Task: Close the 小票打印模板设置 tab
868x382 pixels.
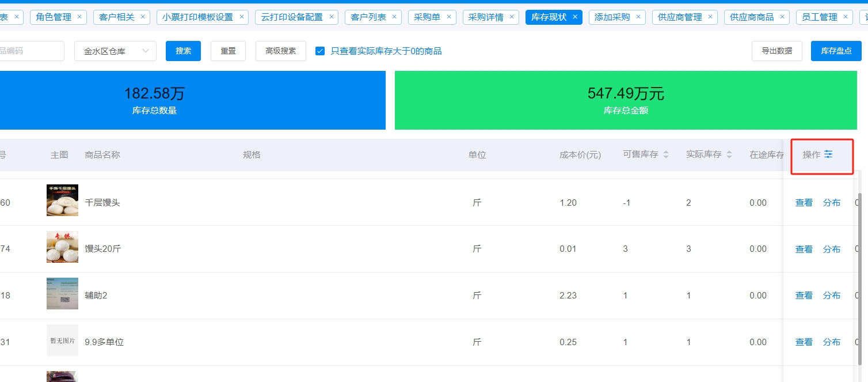Action: coord(241,17)
